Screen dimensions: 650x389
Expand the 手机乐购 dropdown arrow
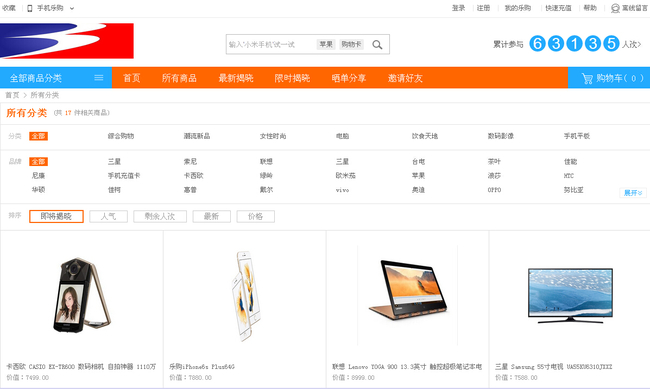tap(72, 8)
